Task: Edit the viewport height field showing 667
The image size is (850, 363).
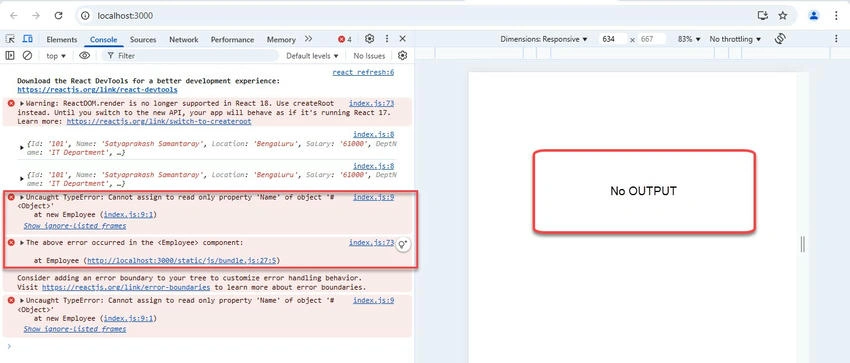Action: click(652, 40)
